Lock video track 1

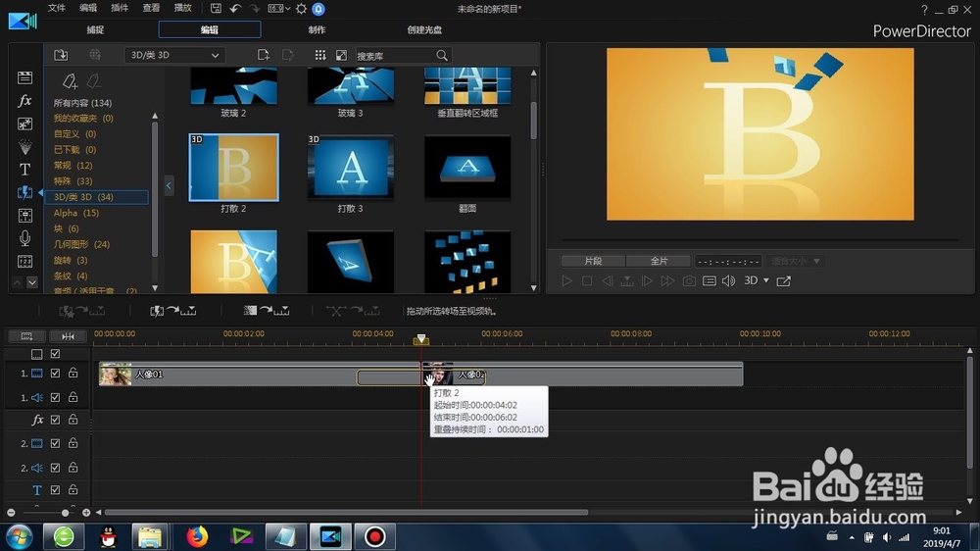click(73, 373)
